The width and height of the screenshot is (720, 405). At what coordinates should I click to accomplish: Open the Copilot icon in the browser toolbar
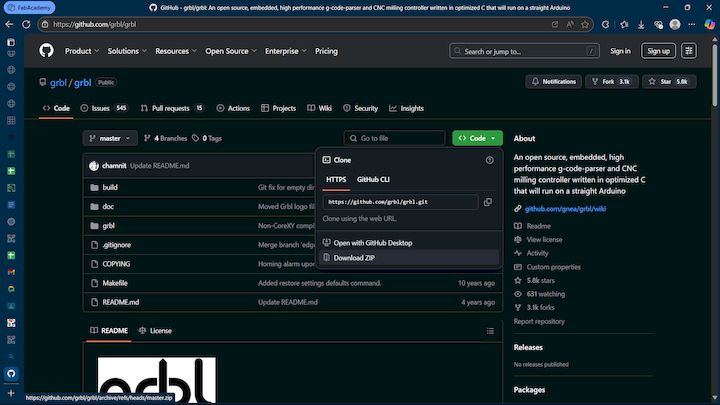pyautogui.click(x=709, y=24)
